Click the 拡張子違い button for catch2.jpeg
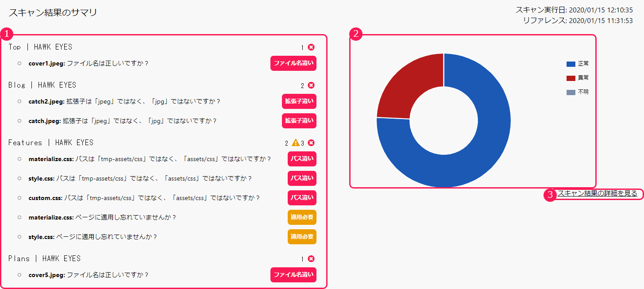Image resolution: width=644 pixels, height=289 pixels. (299, 101)
